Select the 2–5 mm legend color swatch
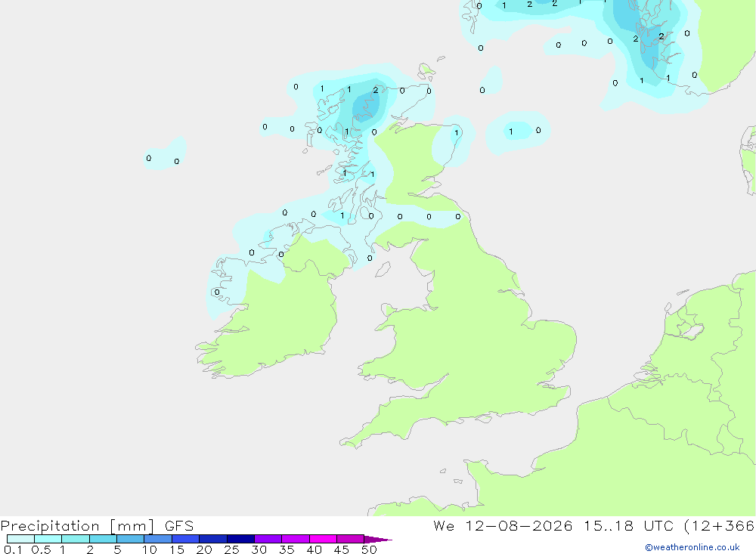Viewport: 756px width, 554px height. [103, 539]
